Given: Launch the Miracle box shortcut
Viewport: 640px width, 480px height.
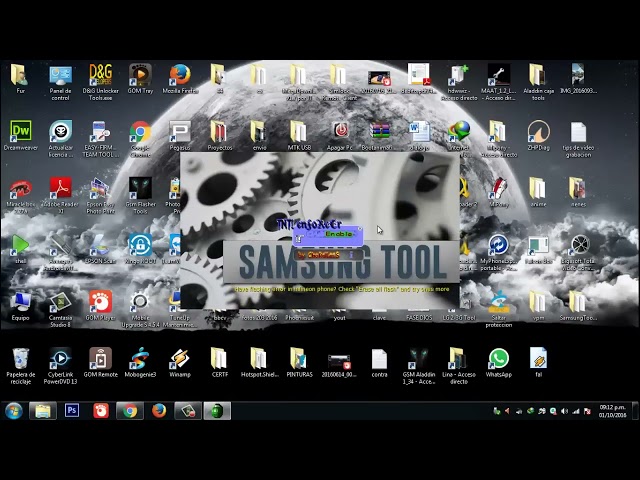Looking at the screenshot, I should click(x=21, y=195).
